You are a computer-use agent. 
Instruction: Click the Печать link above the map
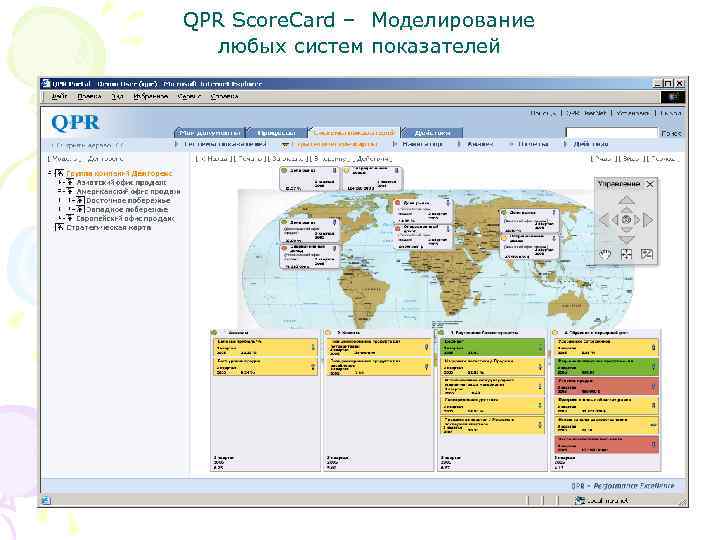[250, 158]
